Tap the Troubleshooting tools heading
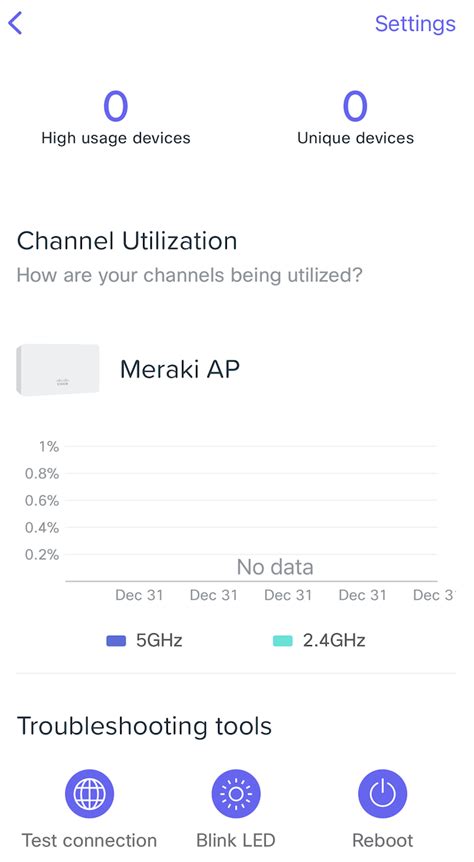474x862 pixels. tap(145, 726)
